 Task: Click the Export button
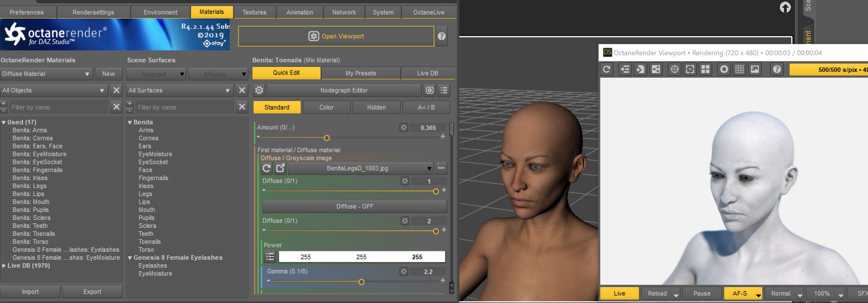(92, 292)
